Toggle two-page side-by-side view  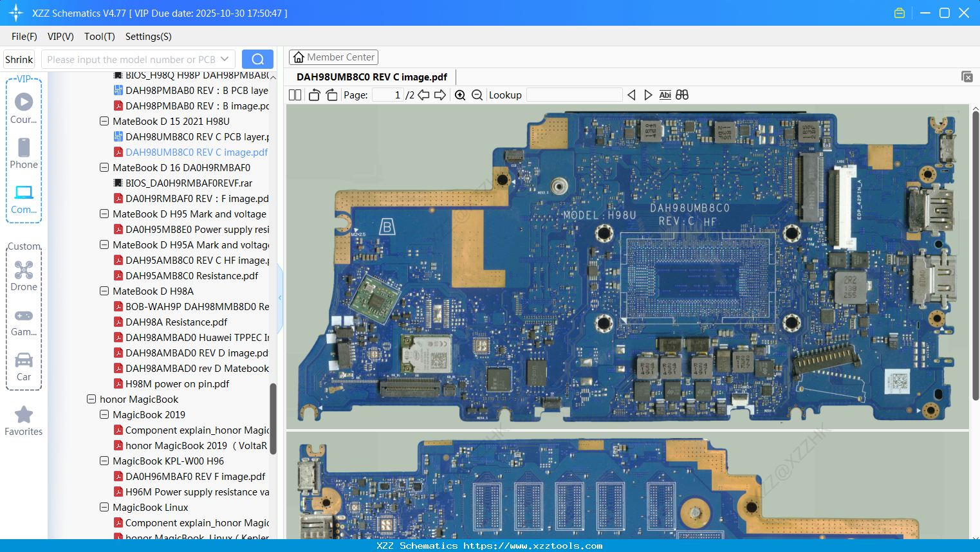[x=295, y=95]
